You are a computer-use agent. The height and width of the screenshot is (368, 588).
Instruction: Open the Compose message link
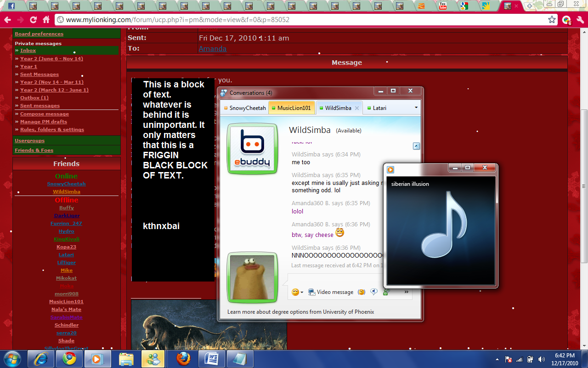click(44, 114)
